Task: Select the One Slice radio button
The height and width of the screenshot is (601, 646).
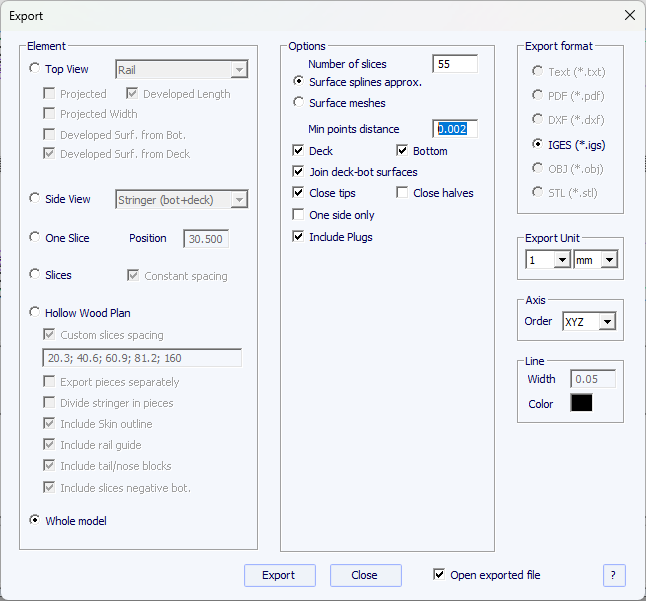Action: pyautogui.click(x=36, y=238)
